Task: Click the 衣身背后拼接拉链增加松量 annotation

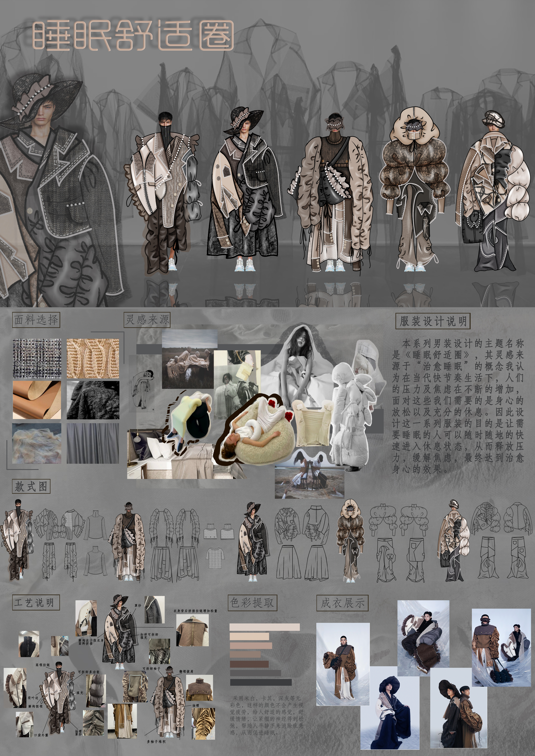Action: (x=195, y=611)
